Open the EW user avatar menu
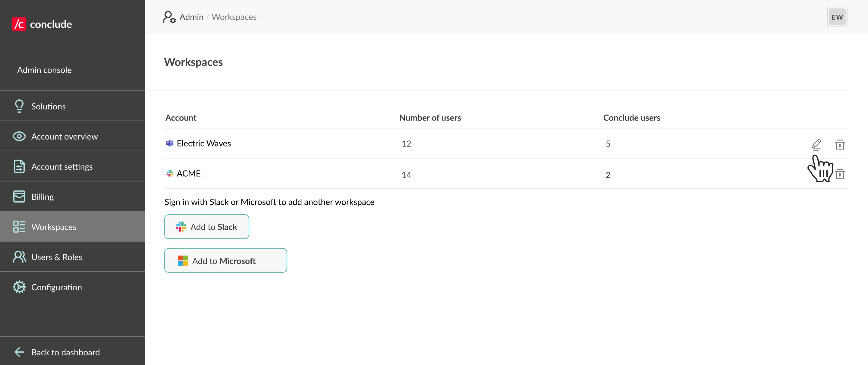 (x=837, y=17)
